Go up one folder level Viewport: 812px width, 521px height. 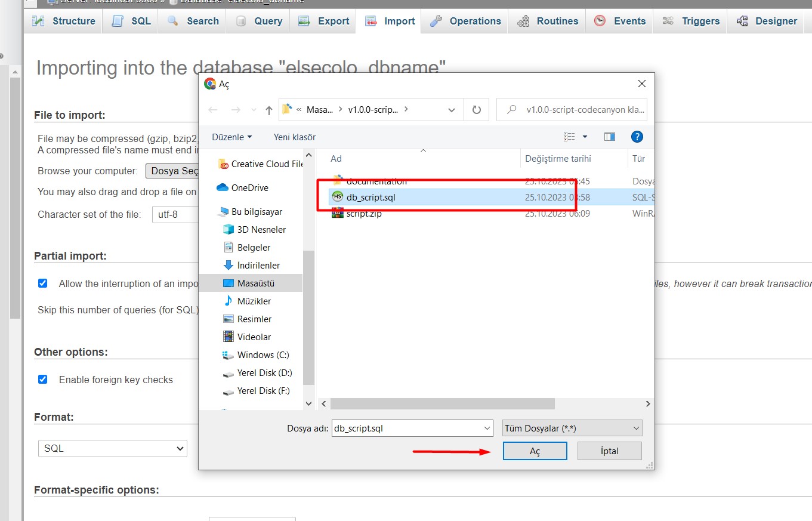pos(269,110)
